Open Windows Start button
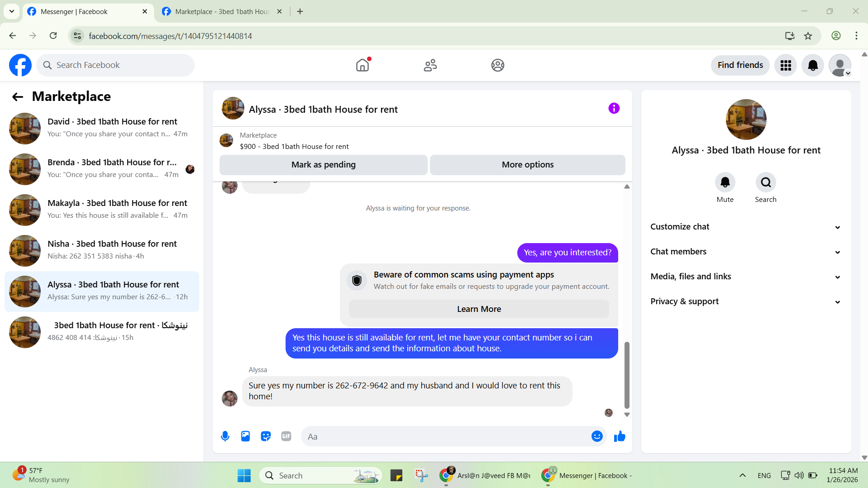868x488 pixels. [x=244, y=475]
